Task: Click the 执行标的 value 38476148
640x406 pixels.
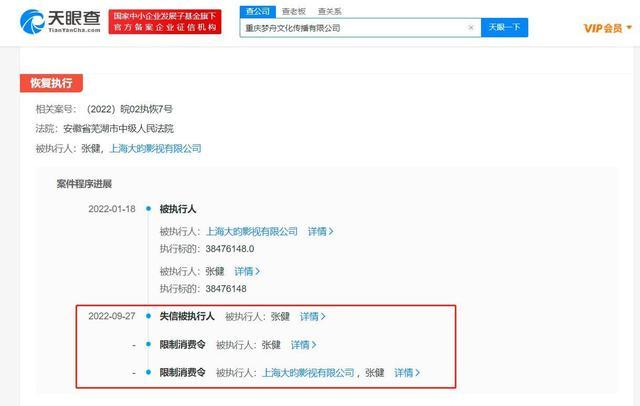Action: pos(226,289)
